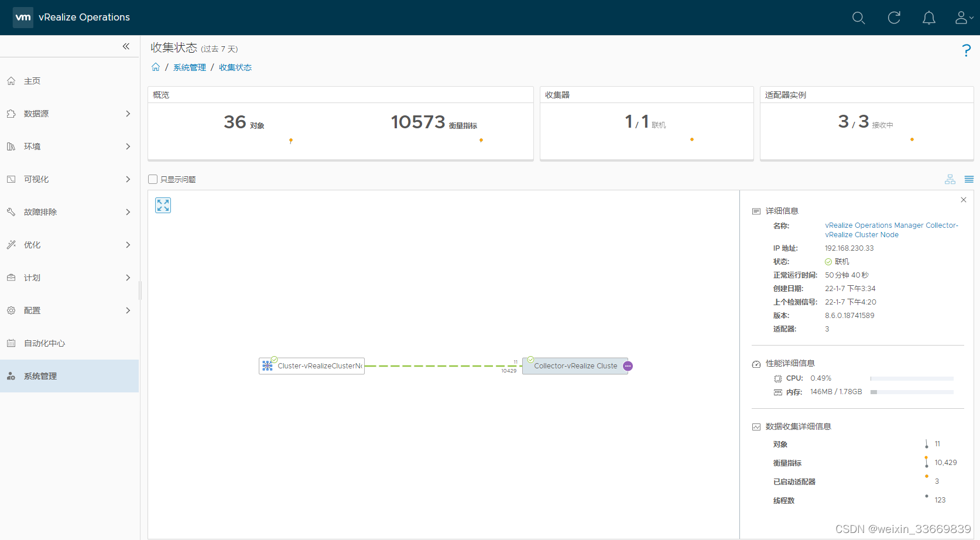The width and height of the screenshot is (980, 540).
Task: Click the 优化 wand icon
Action: [x=11, y=245]
